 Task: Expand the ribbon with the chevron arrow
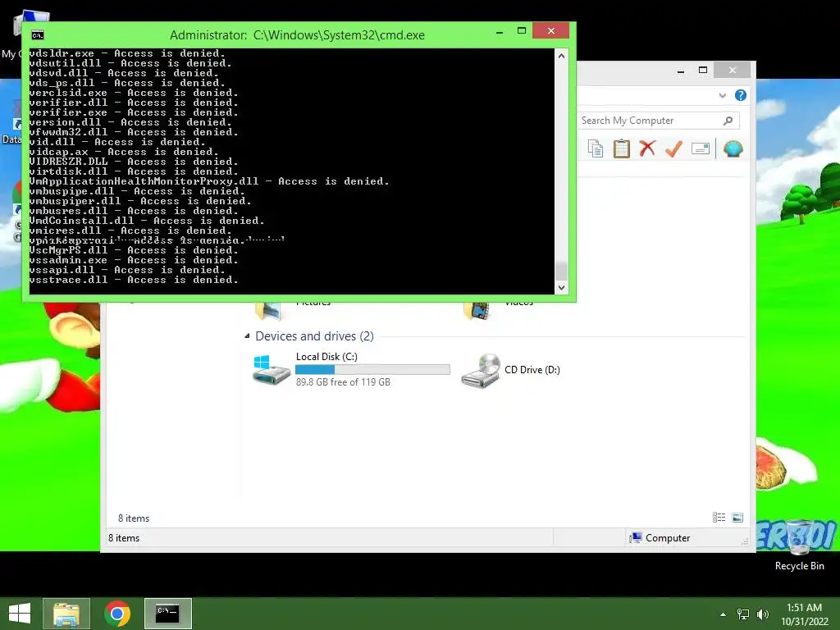click(722, 95)
